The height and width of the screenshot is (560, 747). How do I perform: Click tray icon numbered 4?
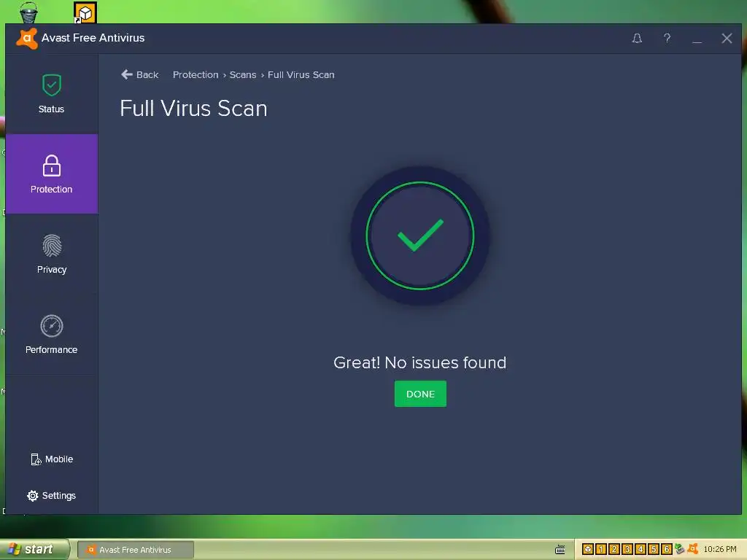point(640,549)
